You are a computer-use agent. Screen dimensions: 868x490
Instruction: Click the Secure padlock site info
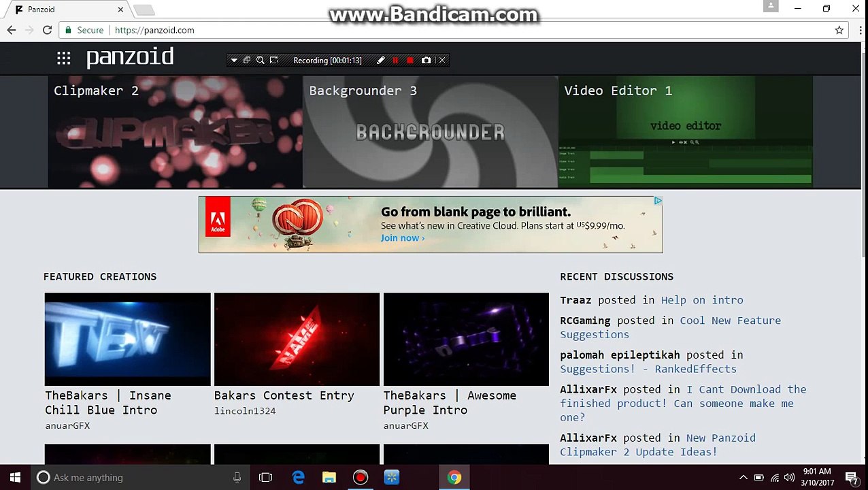pyautogui.click(x=84, y=30)
